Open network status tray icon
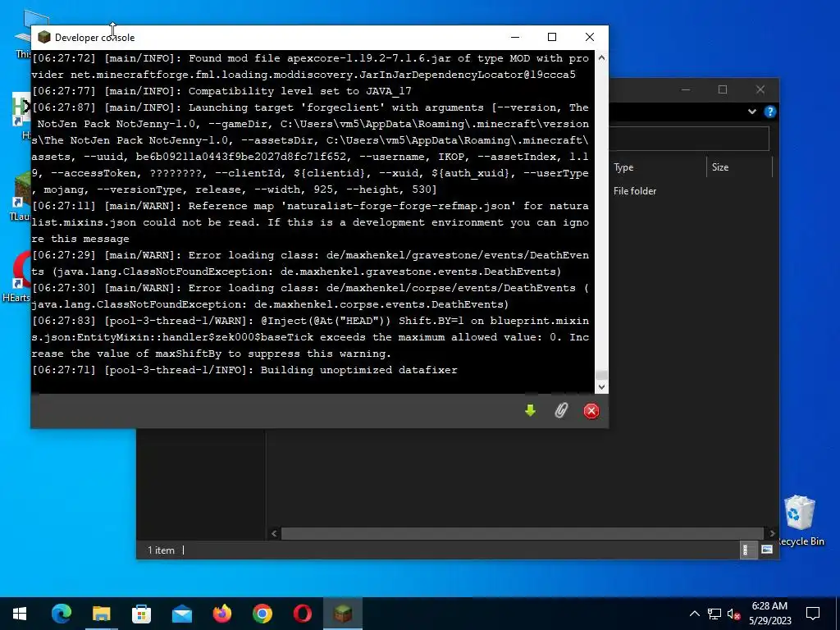 point(714,614)
